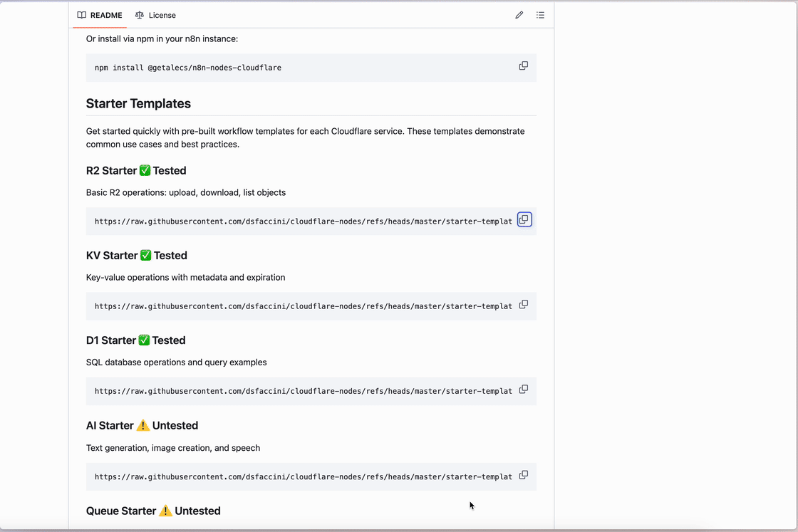
Task: Switch to the License tab
Action: [155, 15]
